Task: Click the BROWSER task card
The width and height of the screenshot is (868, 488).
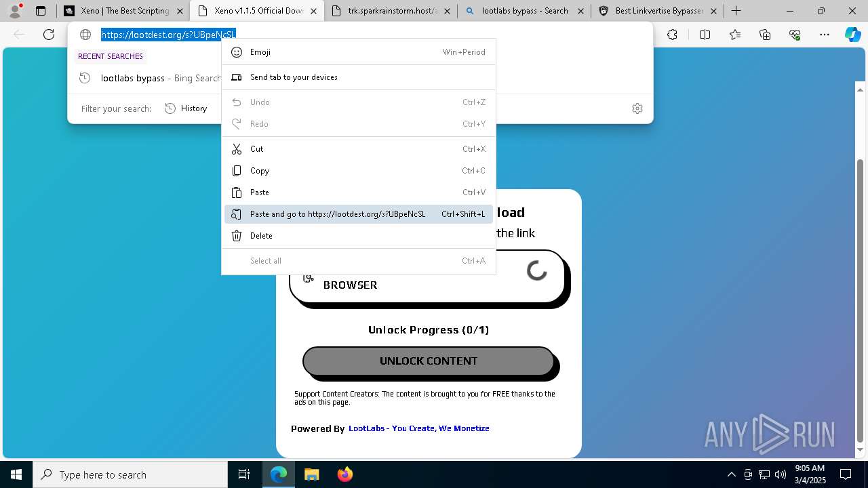Action: pos(427,277)
